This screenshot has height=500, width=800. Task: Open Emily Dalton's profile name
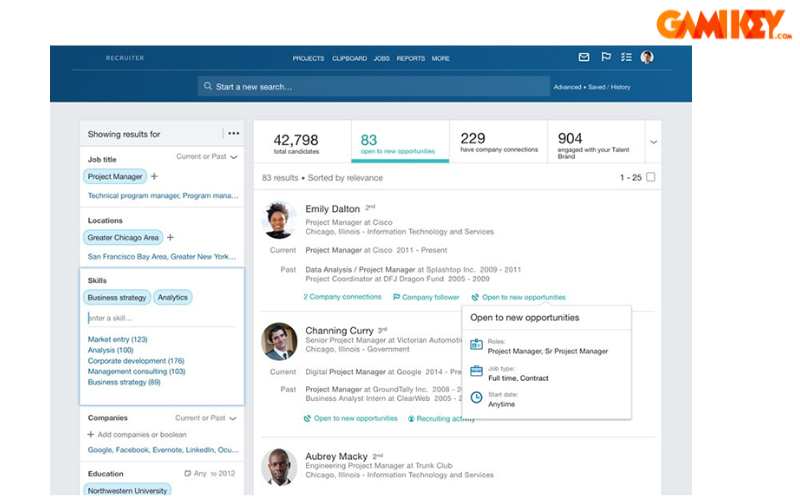point(333,209)
